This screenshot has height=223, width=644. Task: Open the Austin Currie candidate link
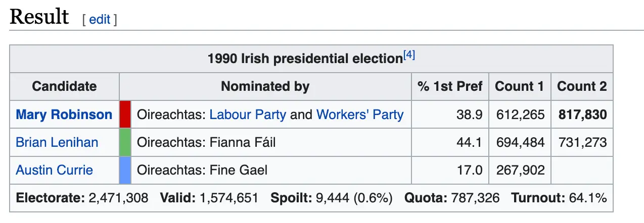click(x=55, y=170)
